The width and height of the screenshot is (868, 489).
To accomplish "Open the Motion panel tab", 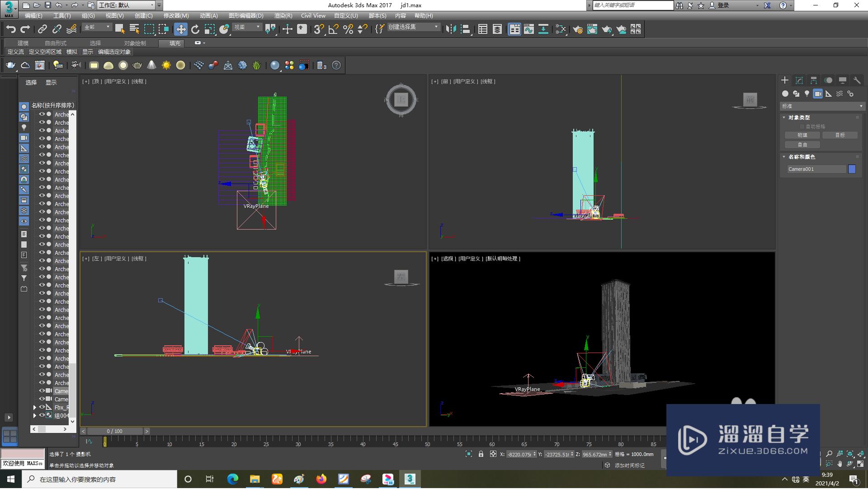I will point(828,80).
